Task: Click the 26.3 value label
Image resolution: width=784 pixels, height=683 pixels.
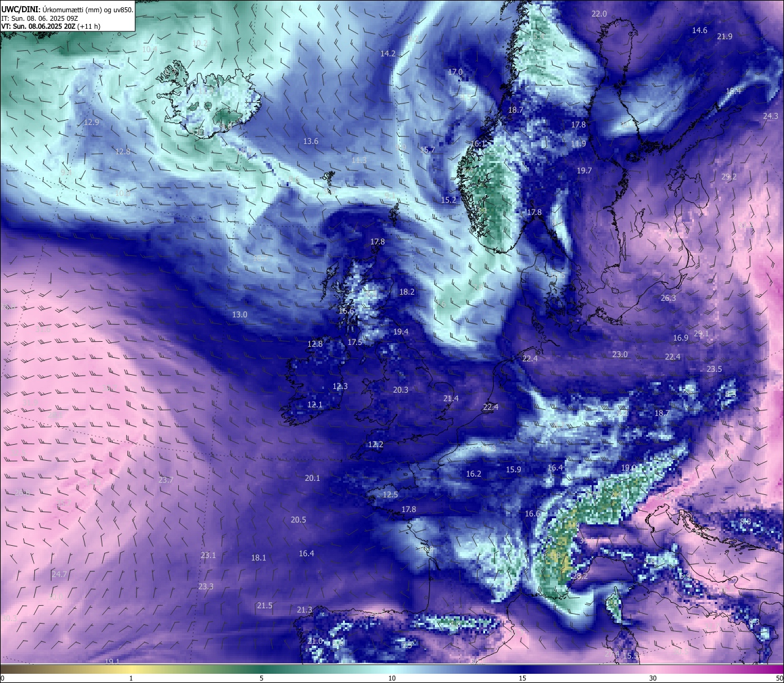Action: pos(668,298)
